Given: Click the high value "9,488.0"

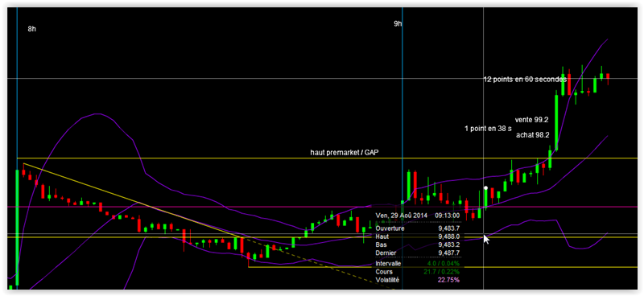Looking at the screenshot, I should click(x=448, y=236).
